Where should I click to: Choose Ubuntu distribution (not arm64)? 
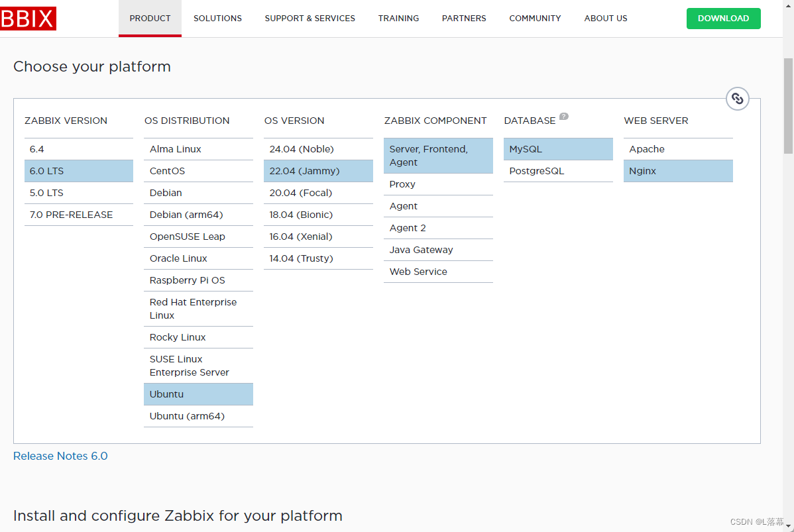click(199, 394)
